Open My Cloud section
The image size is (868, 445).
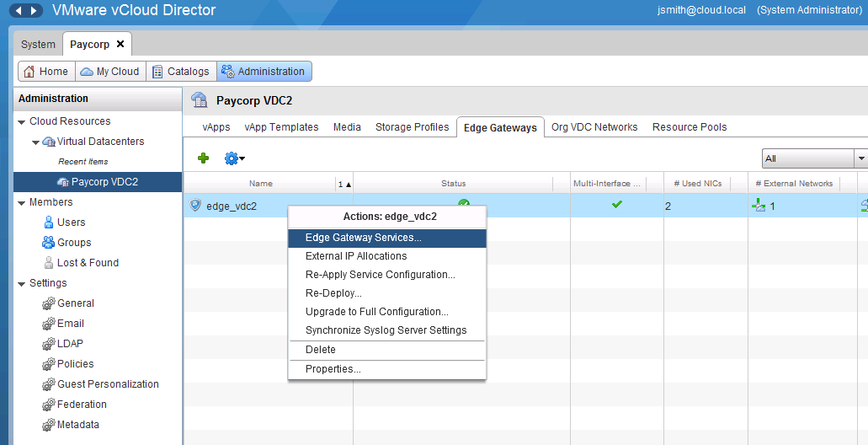point(110,72)
